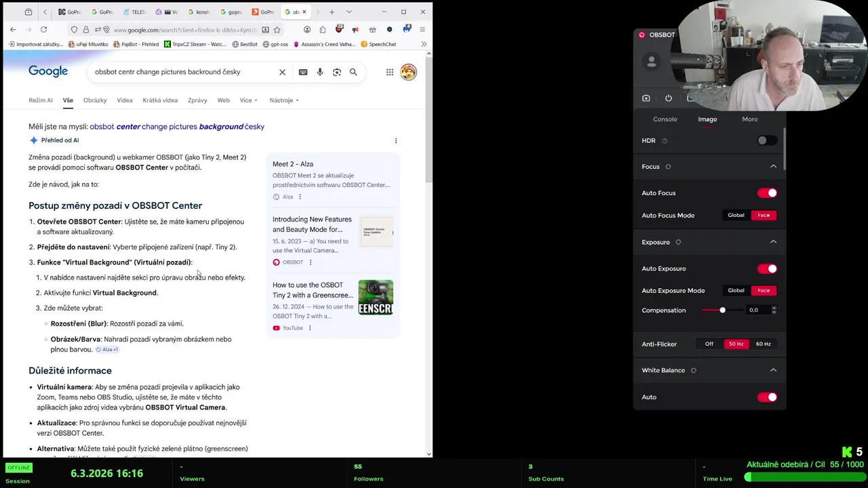Click Greenscreen video thumbnail
The width and height of the screenshot is (868, 488).
[376, 298]
